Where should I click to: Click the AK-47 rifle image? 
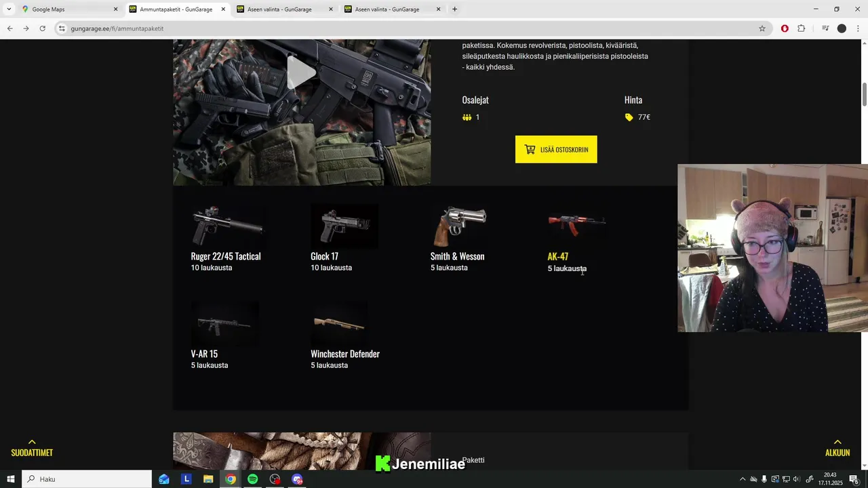pos(576,224)
